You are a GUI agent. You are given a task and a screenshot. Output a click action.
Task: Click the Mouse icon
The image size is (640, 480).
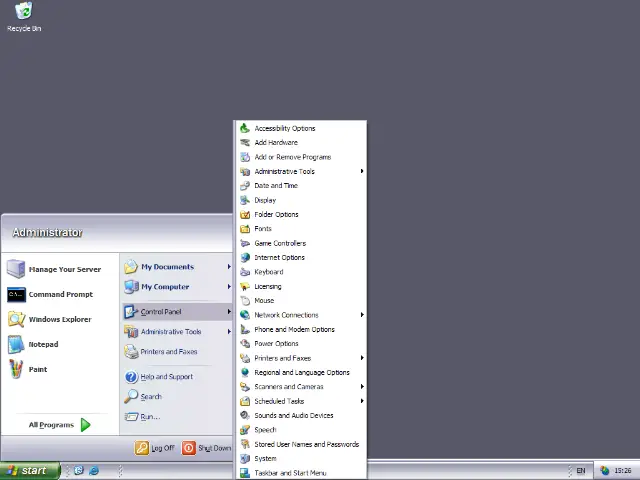click(x=245, y=300)
